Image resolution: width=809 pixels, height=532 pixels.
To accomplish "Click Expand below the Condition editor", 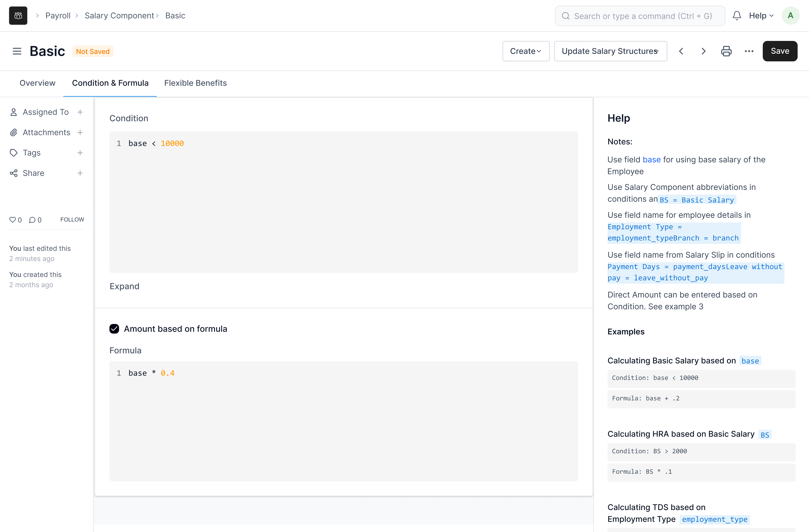I will (x=124, y=286).
